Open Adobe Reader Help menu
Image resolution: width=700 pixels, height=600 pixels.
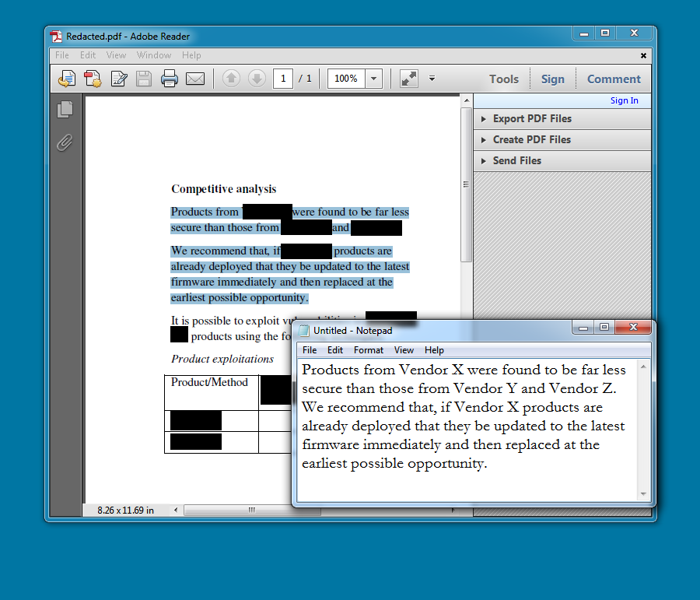[x=191, y=55]
